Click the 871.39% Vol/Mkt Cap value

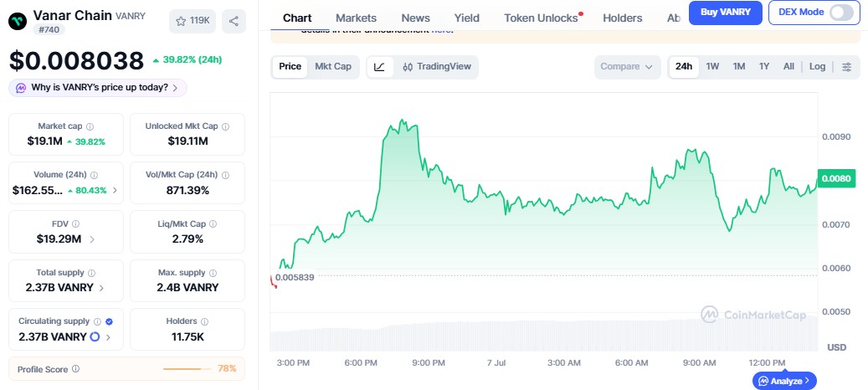(x=187, y=190)
